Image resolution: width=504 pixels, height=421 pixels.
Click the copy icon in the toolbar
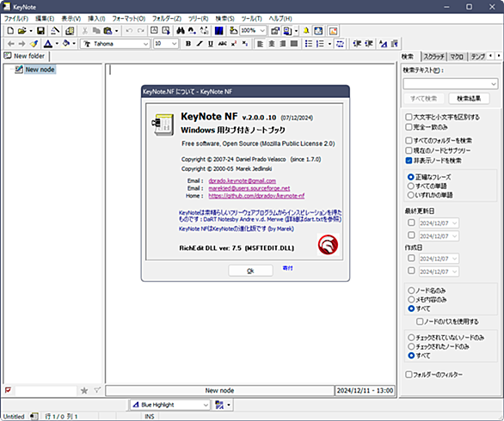click(96, 31)
